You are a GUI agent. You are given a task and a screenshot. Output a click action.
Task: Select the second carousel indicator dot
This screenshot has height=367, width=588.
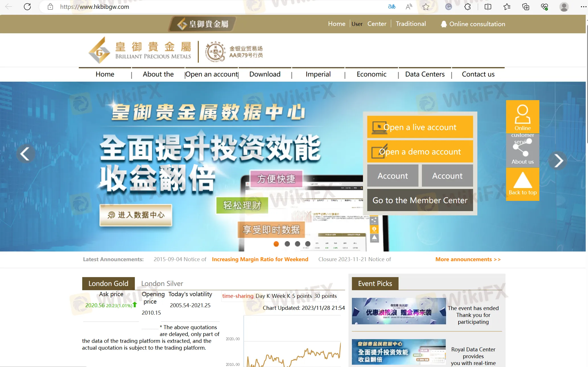coord(287,244)
